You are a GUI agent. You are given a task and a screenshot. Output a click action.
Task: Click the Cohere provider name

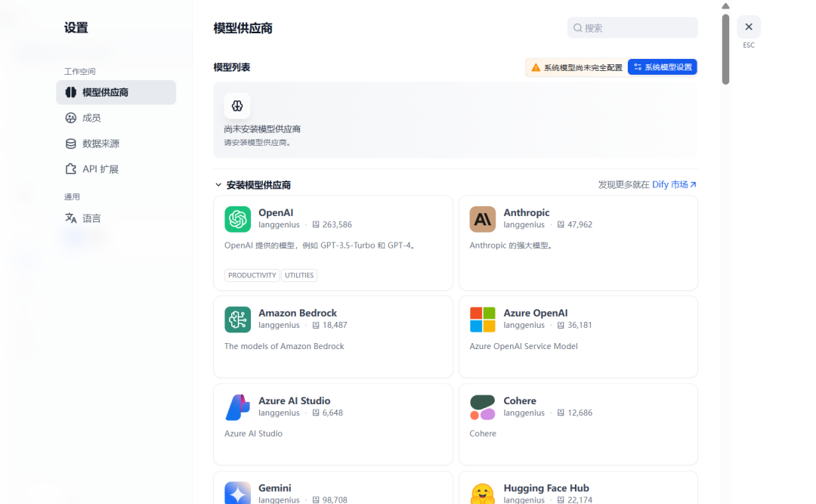click(520, 400)
